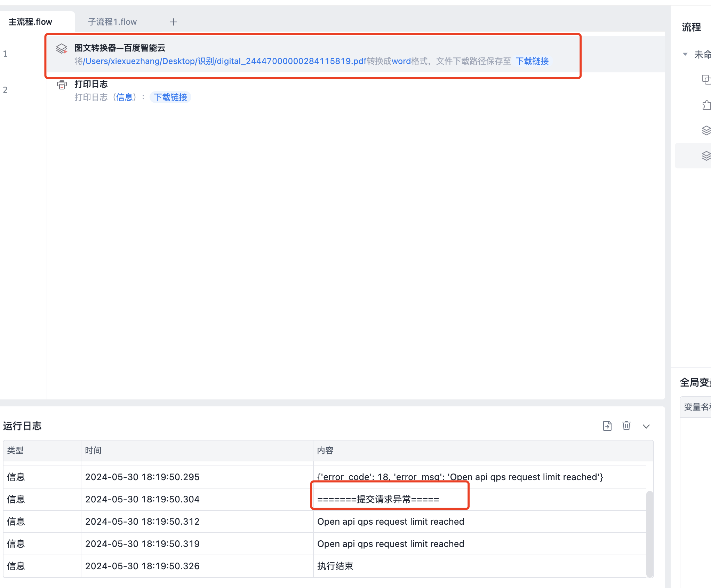Click the export log file icon
The width and height of the screenshot is (711, 588).
click(x=607, y=426)
